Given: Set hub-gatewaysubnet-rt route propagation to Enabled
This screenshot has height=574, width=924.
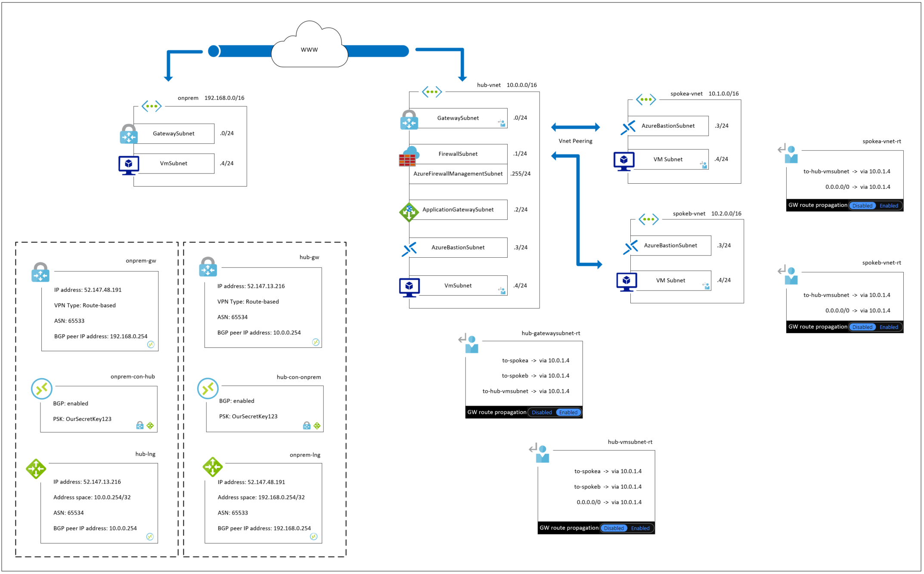Looking at the screenshot, I should 568,412.
